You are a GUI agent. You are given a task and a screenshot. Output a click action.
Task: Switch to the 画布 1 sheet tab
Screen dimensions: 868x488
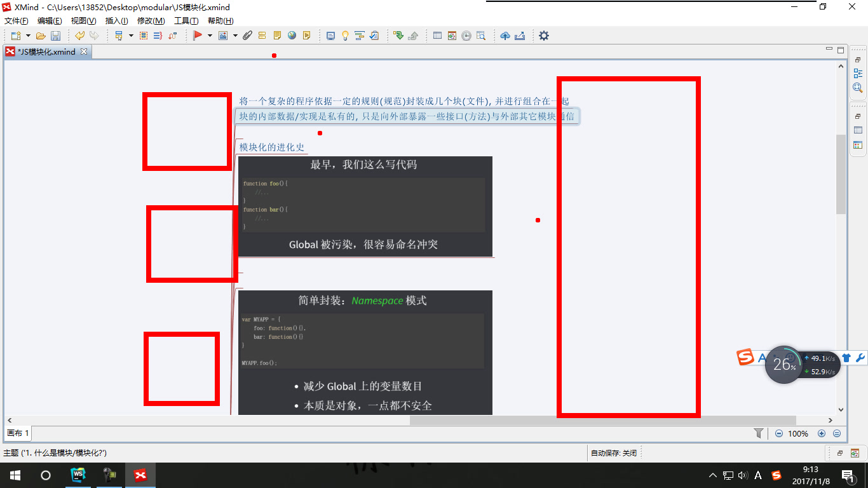(17, 433)
